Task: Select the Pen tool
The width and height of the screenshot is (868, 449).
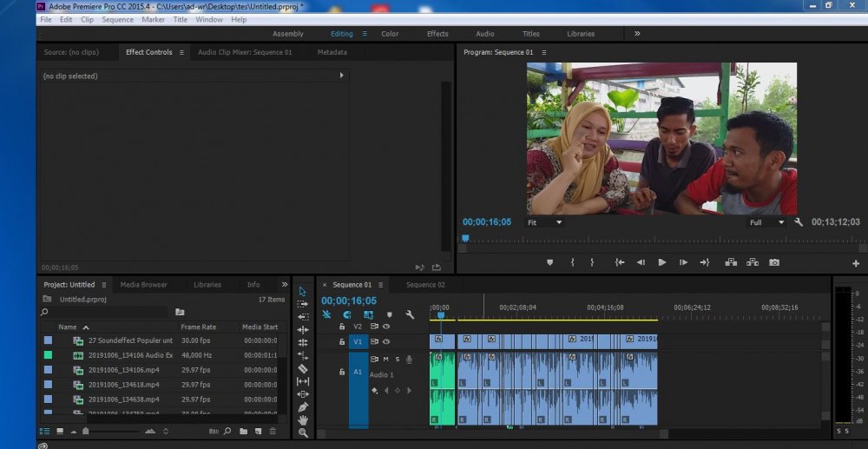Action: [302, 407]
